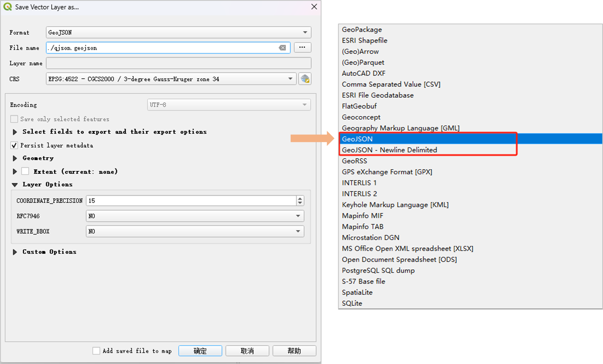The height and width of the screenshot is (364, 603).
Task: Click the Layer name input field
Action: [x=178, y=63]
